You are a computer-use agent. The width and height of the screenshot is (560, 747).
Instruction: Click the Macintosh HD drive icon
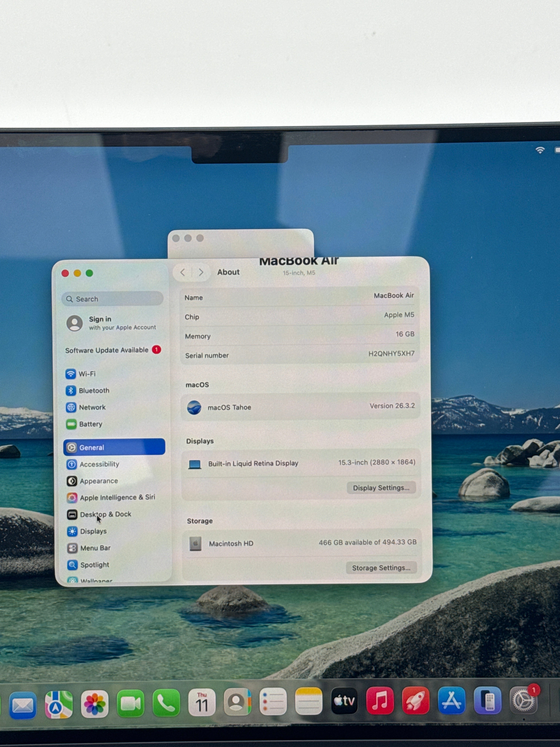[x=195, y=544]
